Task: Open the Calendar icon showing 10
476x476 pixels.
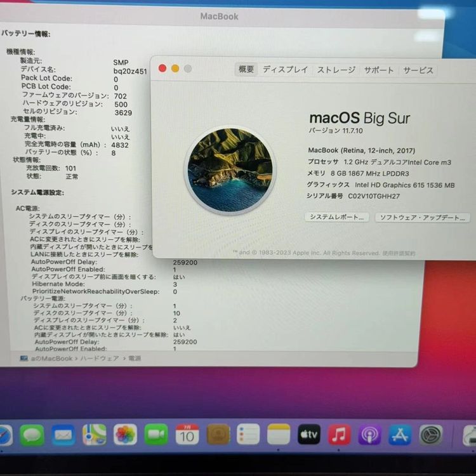Action: pyautogui.click(x=187, y=435)
